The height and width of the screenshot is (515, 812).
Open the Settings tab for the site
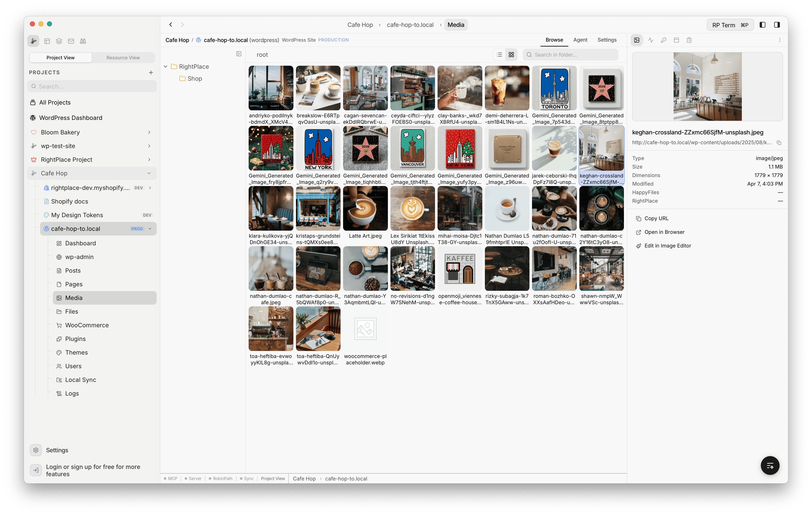point(607,40)
